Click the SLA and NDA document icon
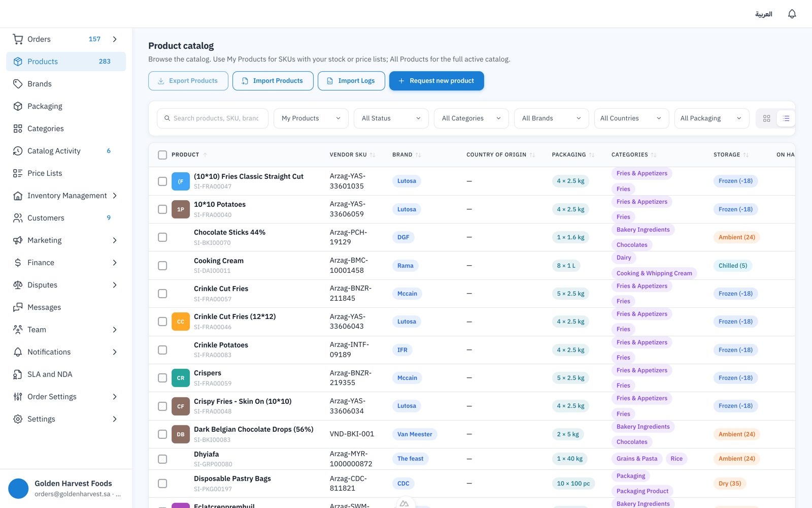This screenshot has height=508, width=812. pos(18,374)
